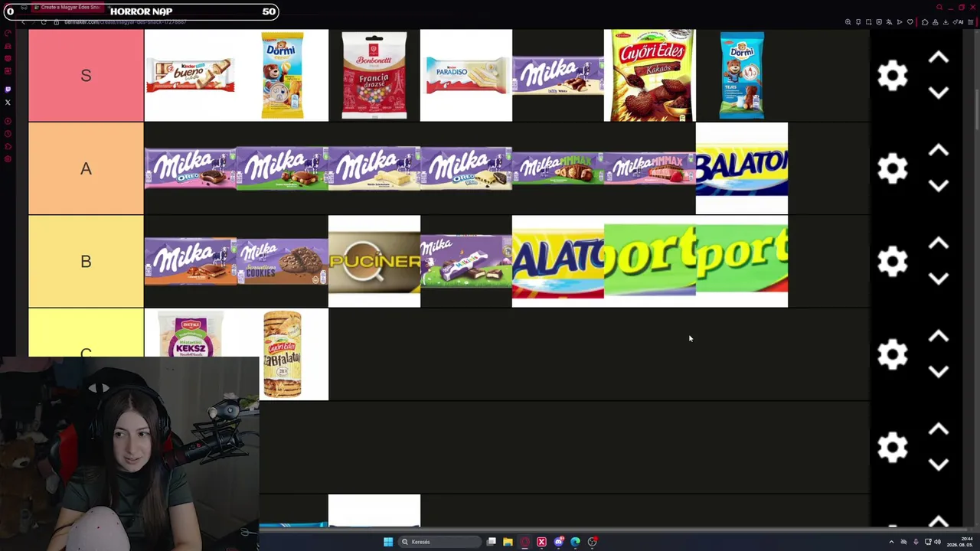Pick the Balaton bar in B tier
Image resolution: width=980 pixels, height=551 pixels.
(x=558, y=261)
